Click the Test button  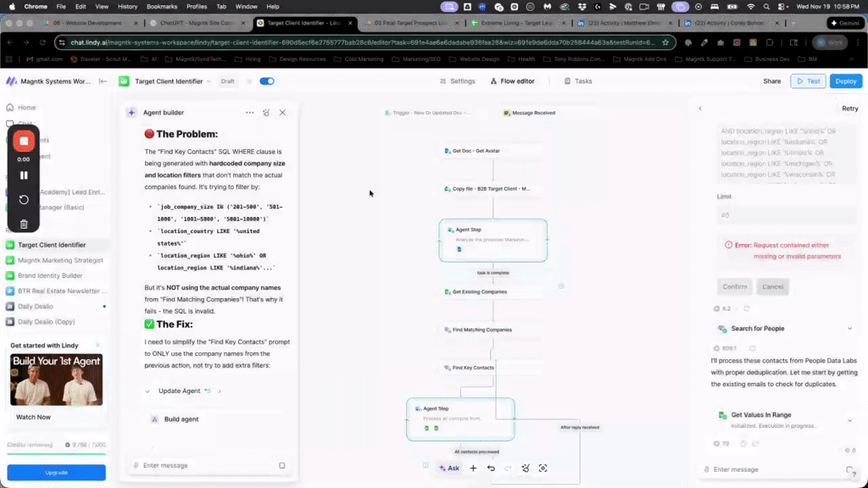(x=808, y=81)
